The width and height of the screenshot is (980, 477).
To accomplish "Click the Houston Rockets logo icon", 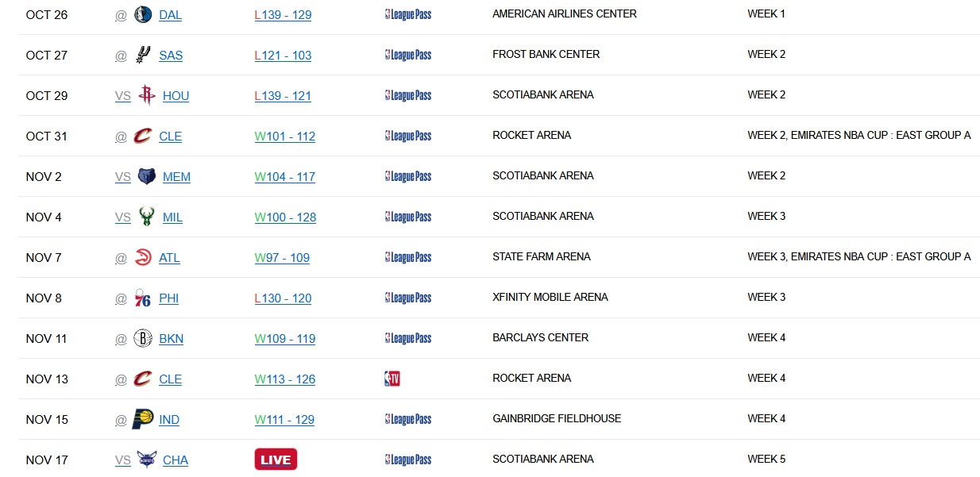I will (146, 96).
